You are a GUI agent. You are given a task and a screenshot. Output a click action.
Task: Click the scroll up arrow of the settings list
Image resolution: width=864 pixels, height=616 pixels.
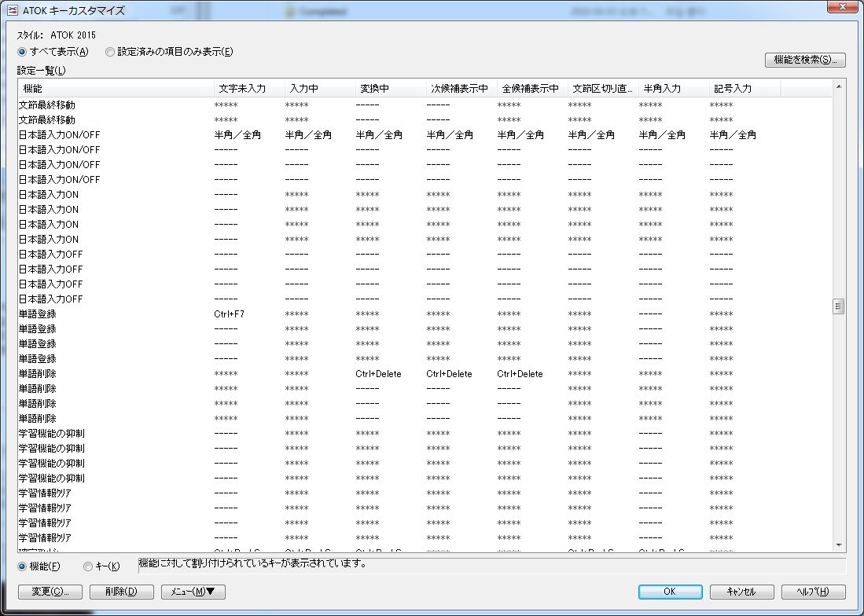839,86
